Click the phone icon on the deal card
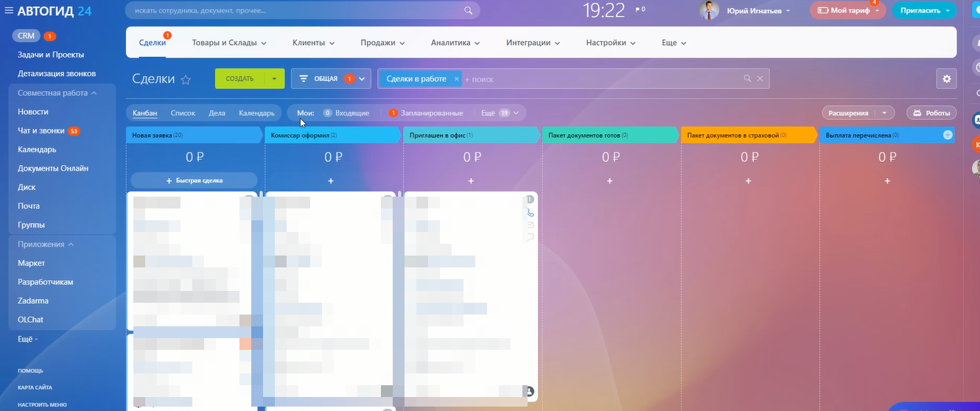980x411 pixels. coord(530,213)
